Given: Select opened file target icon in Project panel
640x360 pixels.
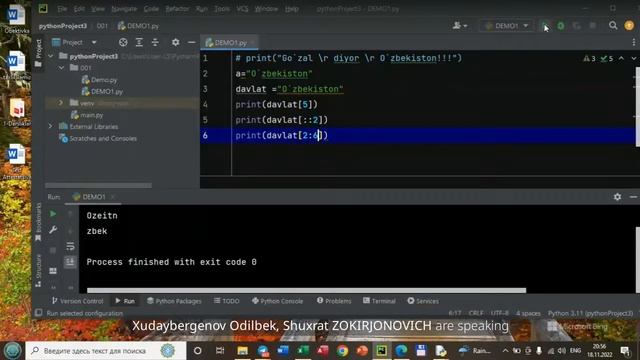Looking at the screenshot, I should (123, 42).
